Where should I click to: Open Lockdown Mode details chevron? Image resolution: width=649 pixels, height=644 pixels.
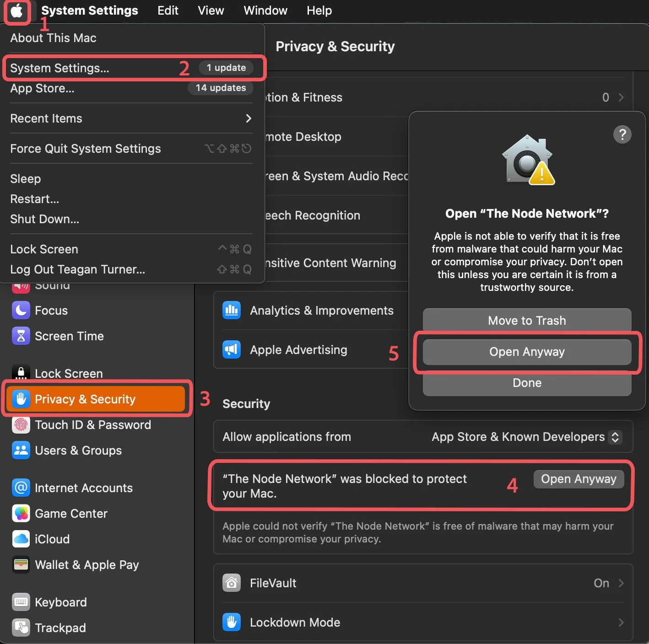coord(621,623)
